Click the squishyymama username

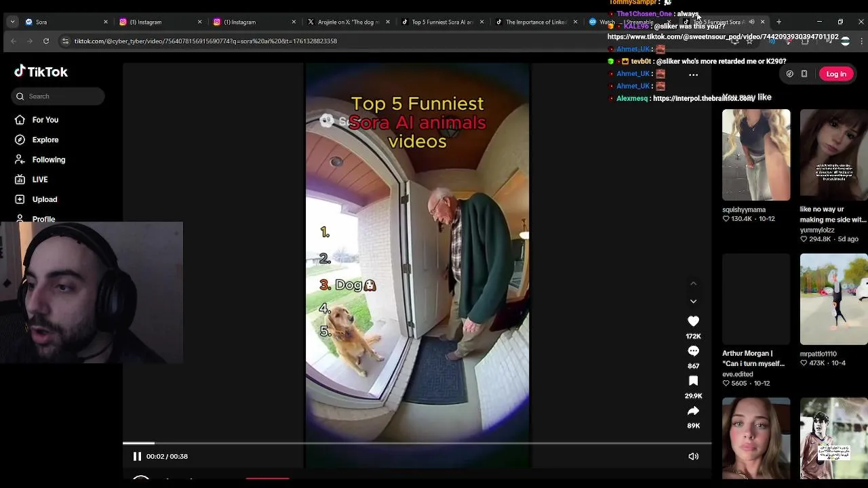tap(744, 210)
